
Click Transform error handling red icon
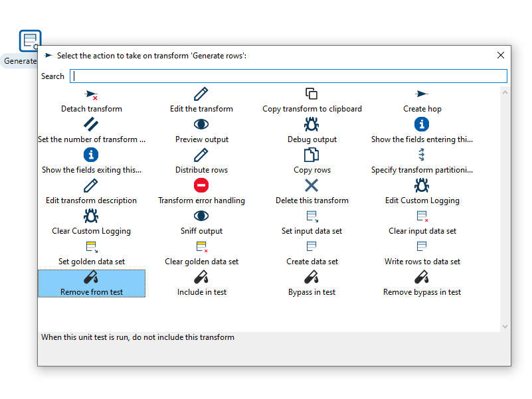coord(201,185)
